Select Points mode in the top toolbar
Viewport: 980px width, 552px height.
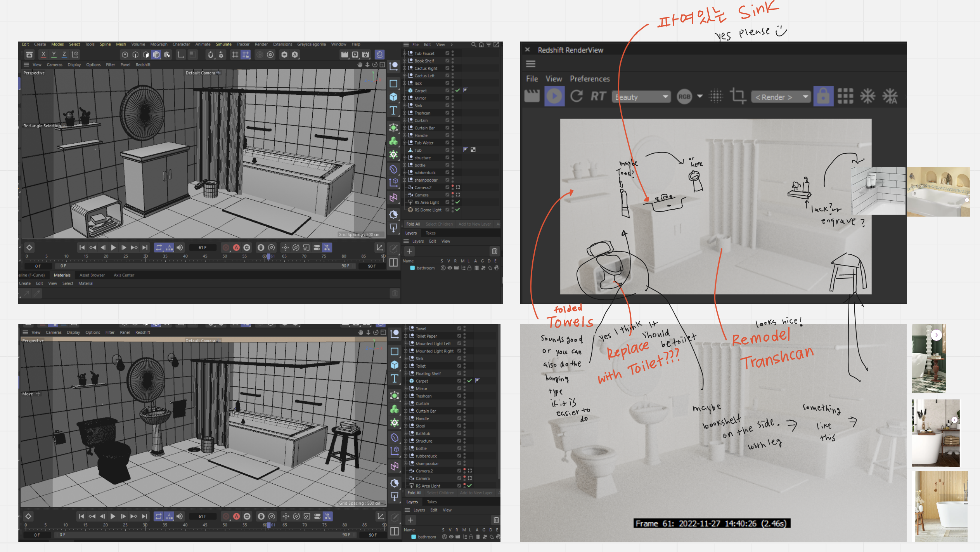click(x=125, y=55)
